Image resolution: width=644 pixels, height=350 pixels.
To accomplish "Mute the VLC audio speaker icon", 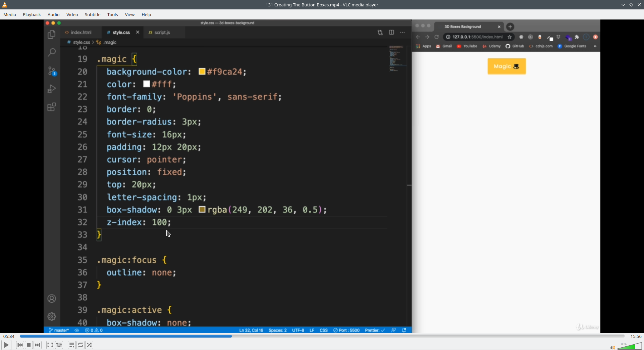I will coord(612,347).
